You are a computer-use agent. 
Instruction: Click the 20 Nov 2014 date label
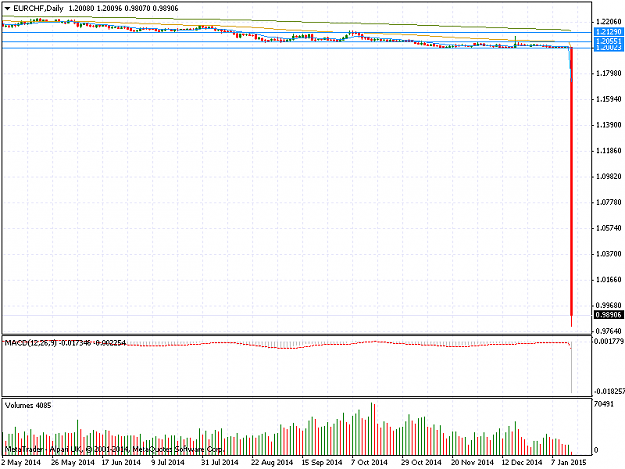(472, 462)
